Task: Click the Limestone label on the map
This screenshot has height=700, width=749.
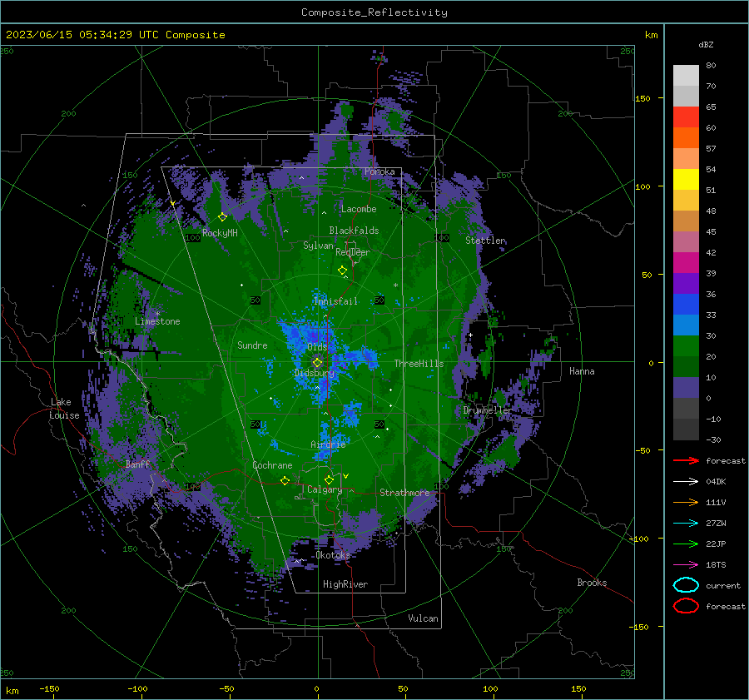Action: pyautogui.click(x=157, y=321)
